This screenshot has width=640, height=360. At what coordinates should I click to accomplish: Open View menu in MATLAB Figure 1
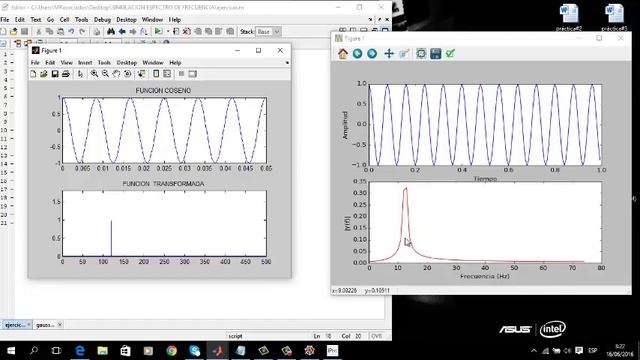tap(67, 62)
